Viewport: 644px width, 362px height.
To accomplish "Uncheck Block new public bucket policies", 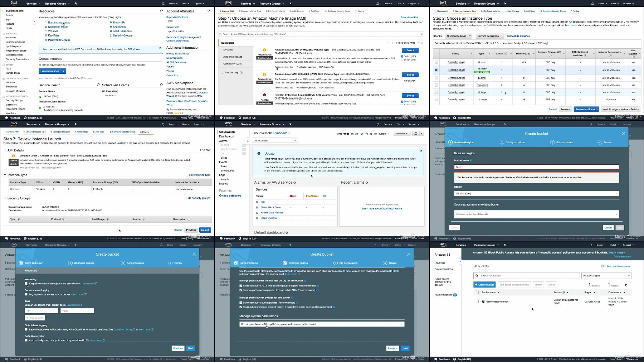I will pos(241,303).
